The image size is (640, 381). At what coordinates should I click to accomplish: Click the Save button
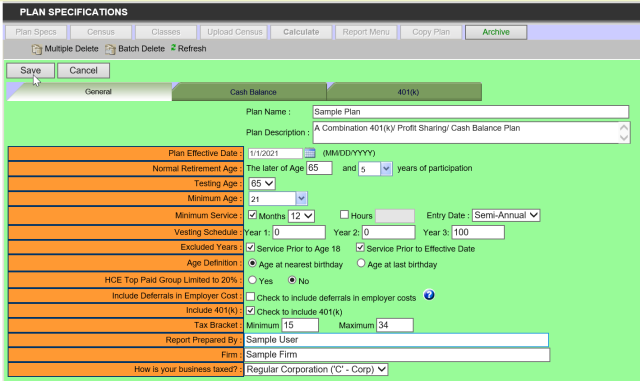(31, 70)
